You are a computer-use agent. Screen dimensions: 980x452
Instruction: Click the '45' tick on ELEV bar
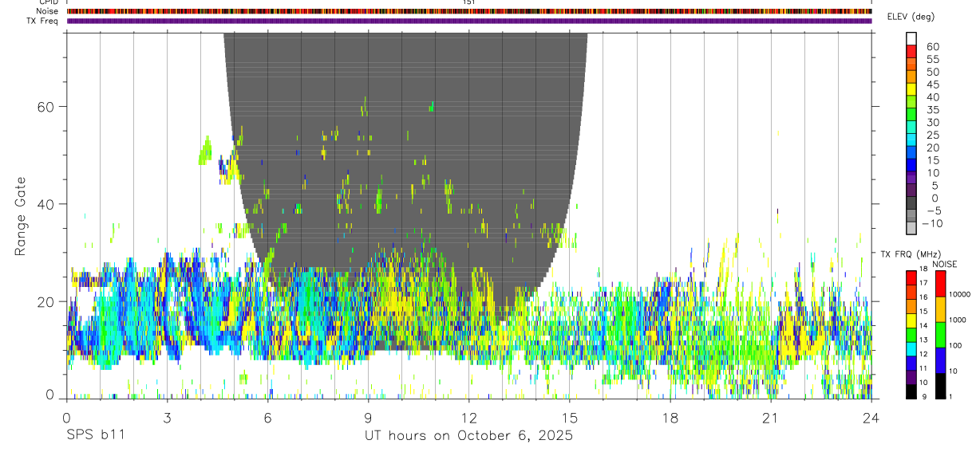pyautogui.click(x=932, y=85)
